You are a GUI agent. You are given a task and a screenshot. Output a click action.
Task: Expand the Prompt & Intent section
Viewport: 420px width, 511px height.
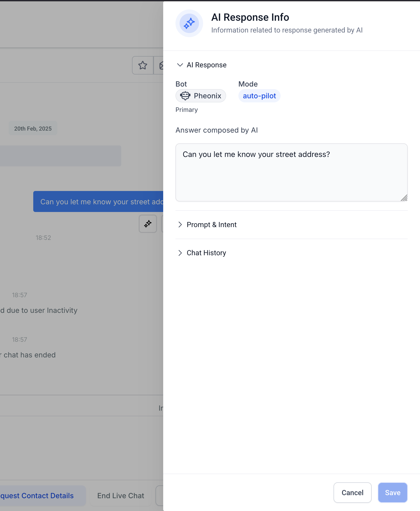point(180,225)
